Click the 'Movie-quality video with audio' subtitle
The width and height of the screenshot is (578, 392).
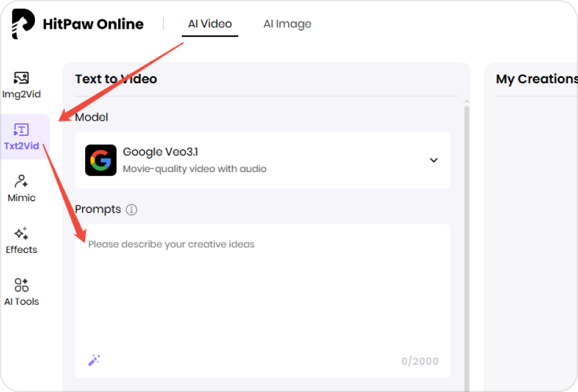click(x=194, y=169)
